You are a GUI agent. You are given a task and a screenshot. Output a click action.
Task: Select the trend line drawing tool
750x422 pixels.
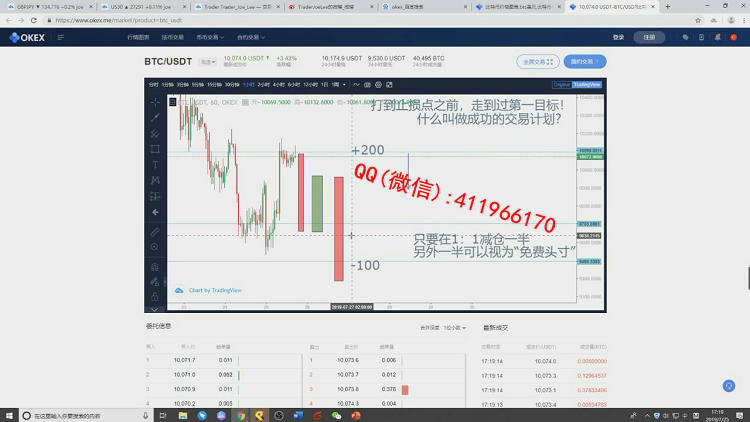[x=155, y=118]
